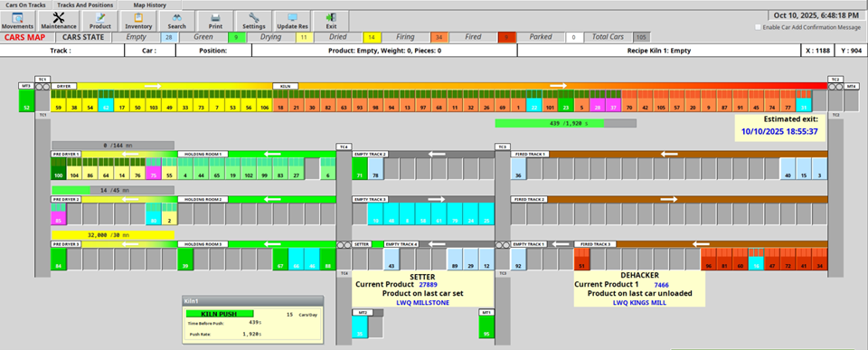
Task: Click the Firing legend swatch showing 34
Action: pyautogui.click(x=439, y=37)
